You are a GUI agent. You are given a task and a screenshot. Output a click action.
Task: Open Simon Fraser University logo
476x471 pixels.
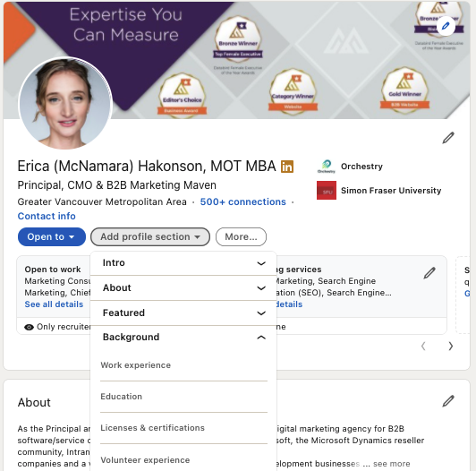click(x=327, y=191)
